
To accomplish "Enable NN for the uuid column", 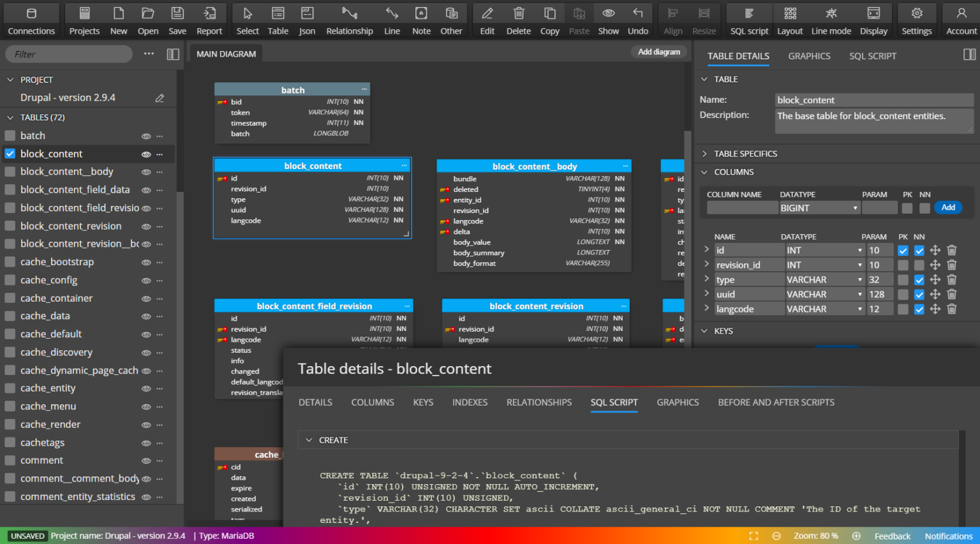I will 919,294.
